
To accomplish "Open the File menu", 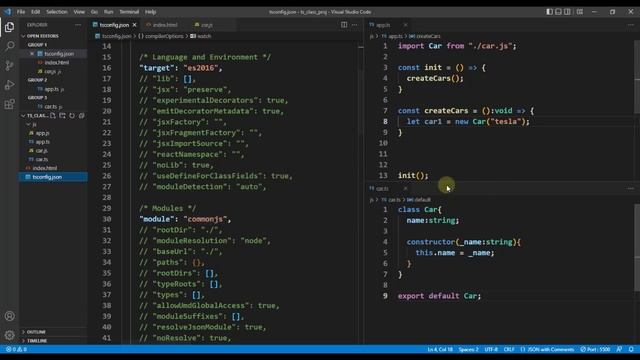I will pos(21,12).
